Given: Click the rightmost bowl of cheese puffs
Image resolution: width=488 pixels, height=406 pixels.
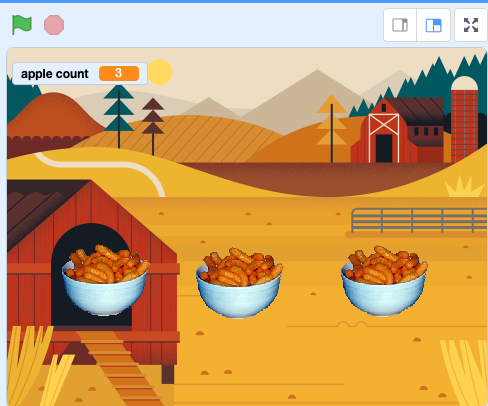Looking at the screenshot, I should [x=384, y=281].
